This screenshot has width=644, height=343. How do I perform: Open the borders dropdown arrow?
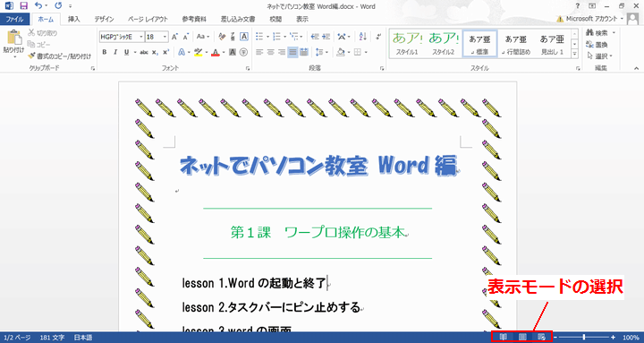(366, 52)
